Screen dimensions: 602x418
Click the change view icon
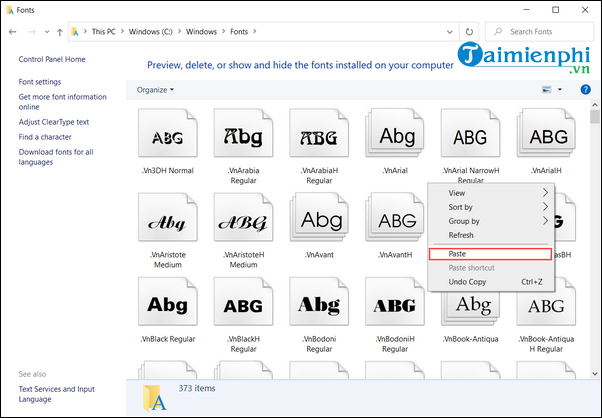(546, 90)
